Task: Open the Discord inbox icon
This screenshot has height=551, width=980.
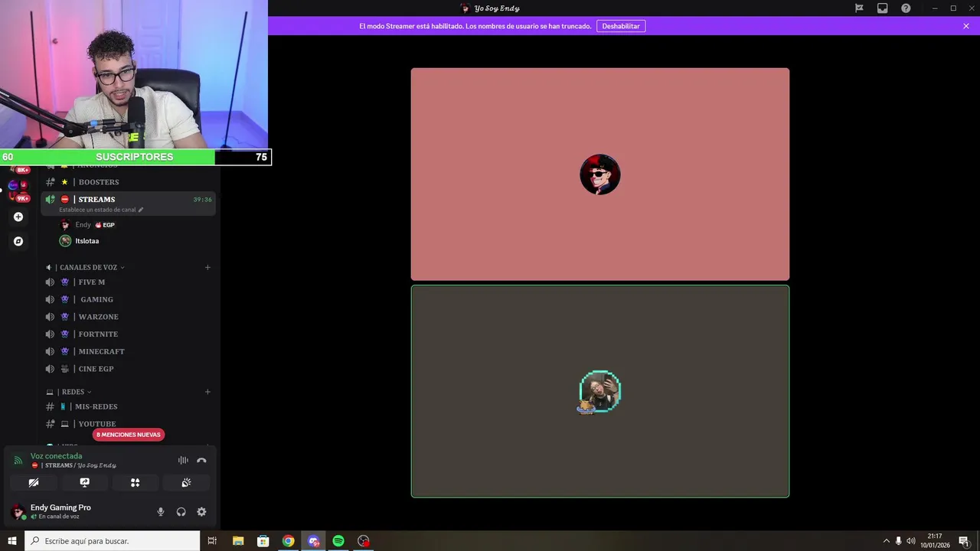Action: 882,8
